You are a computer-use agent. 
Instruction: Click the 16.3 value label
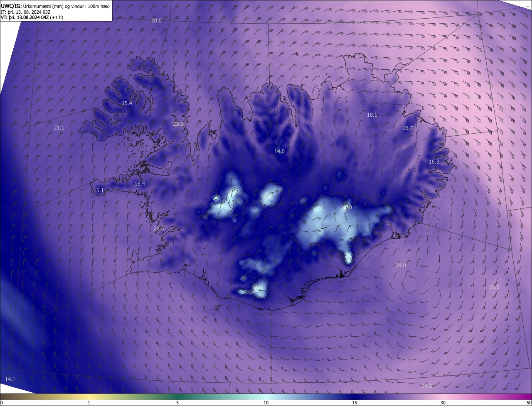pyautogui.click(x=434, y=161)
